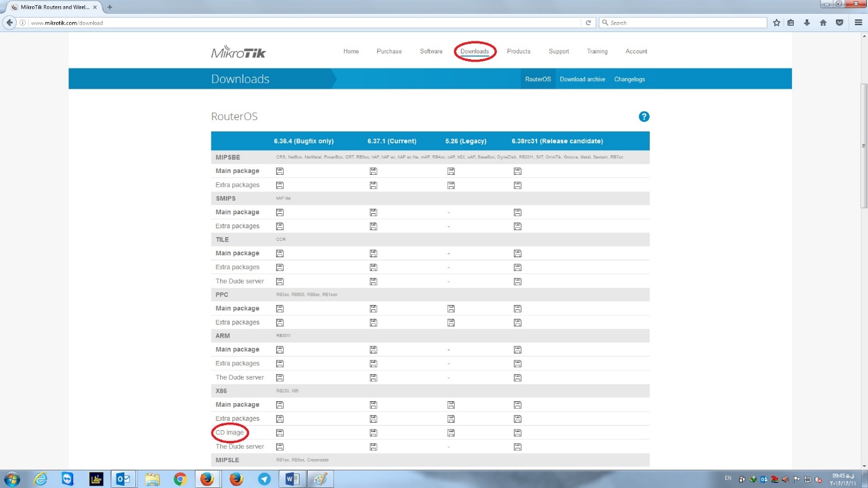Launch Internet Explorer from taskbar
868x488 pixels.
click(x=41, y=479)
